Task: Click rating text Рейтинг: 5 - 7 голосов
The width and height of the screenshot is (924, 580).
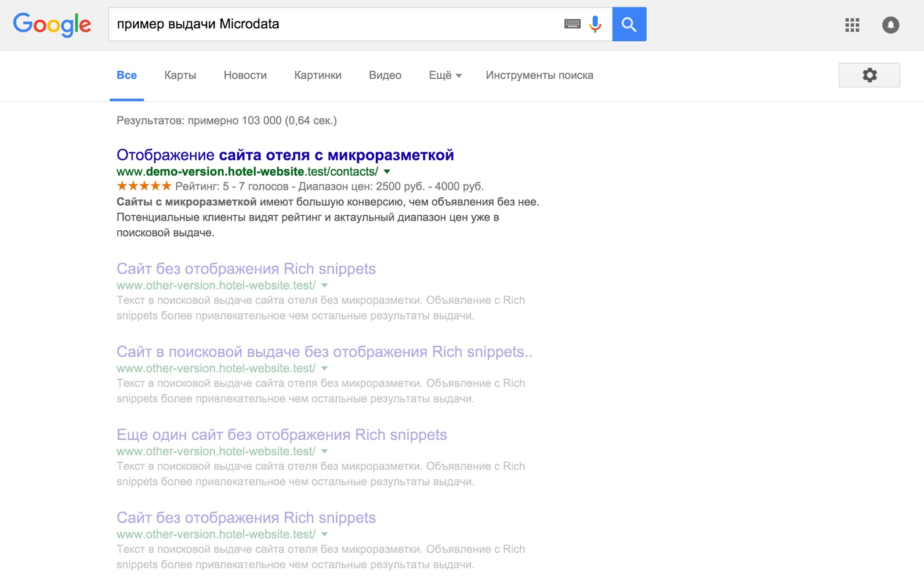Action: [232, 186]
